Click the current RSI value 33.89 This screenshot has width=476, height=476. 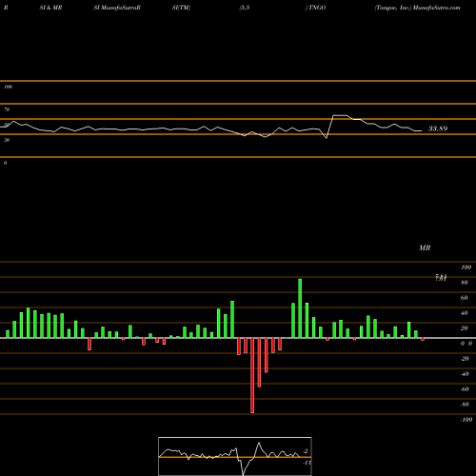click(438, 129)
